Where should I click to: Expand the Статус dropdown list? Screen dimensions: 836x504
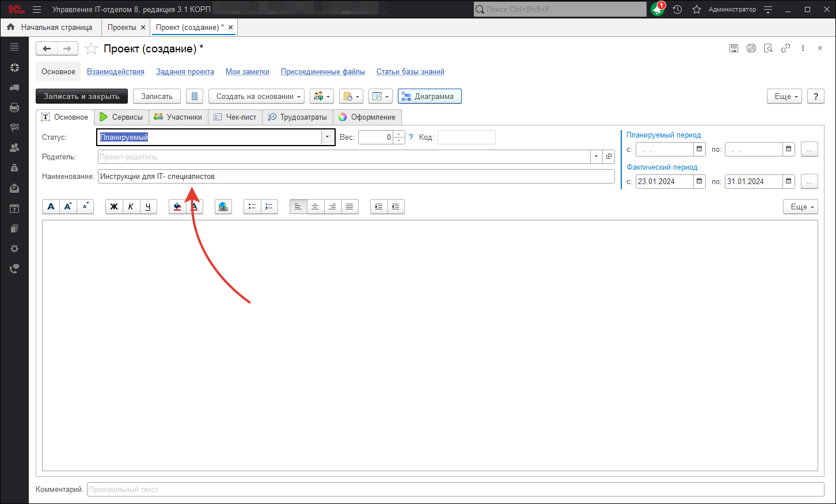327,137
